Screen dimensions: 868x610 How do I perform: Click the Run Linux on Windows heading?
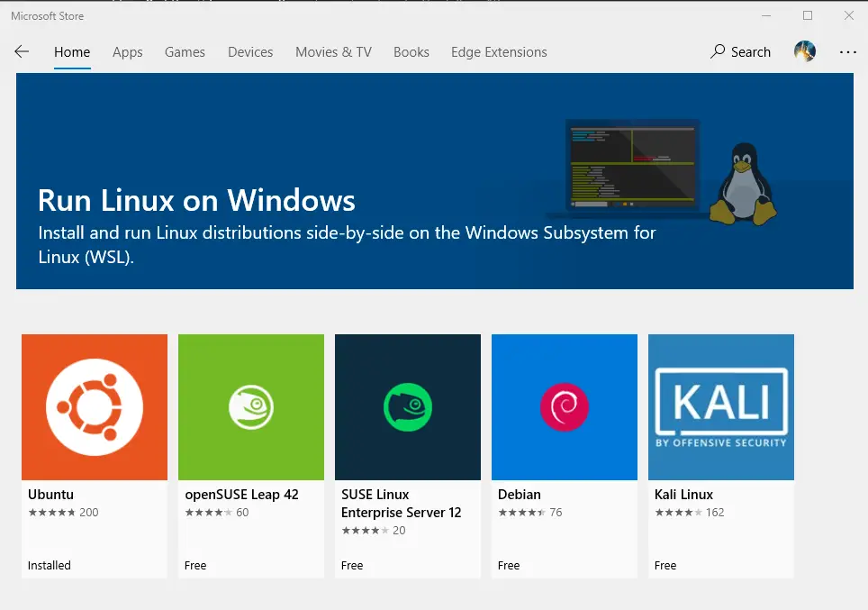click(196, 200)
